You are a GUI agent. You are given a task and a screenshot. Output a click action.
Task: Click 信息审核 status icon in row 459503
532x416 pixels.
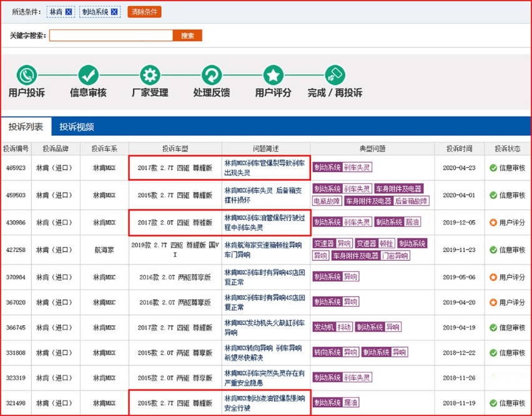coord(493,195)
